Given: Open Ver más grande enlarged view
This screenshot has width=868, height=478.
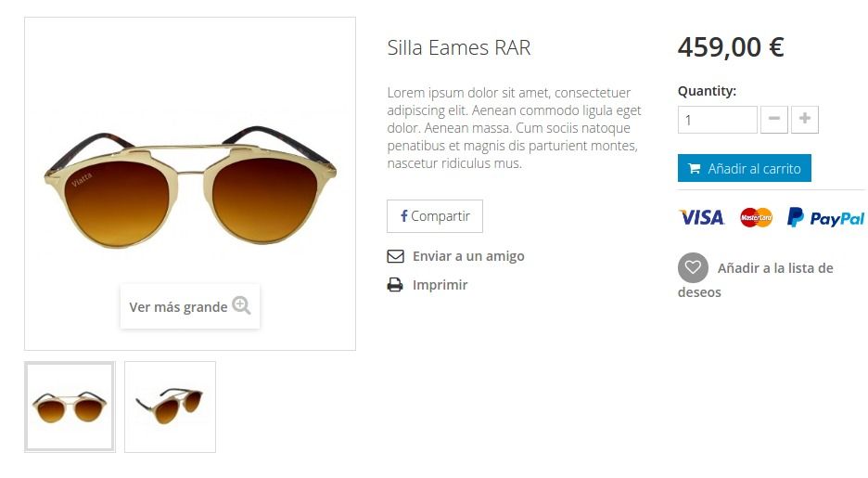Looking at the screenshot, I should tap(190, 306).
